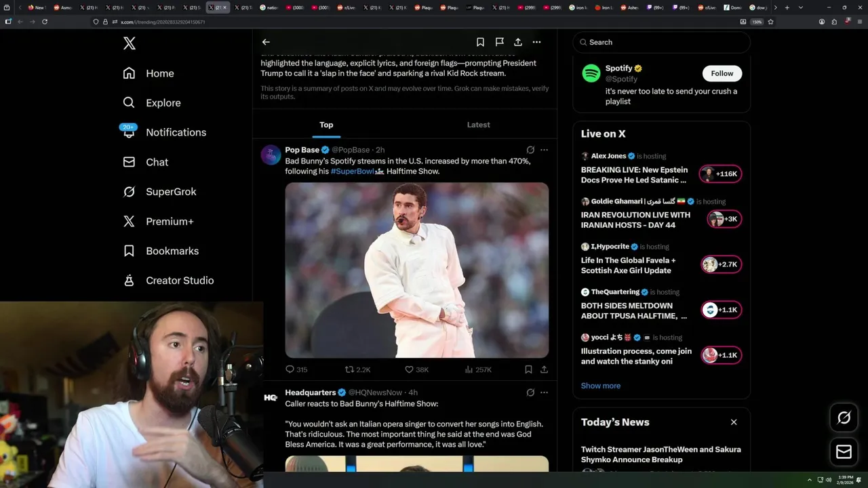868x488 pixels.
Task: Click the flag report icon in header
Action: (x=499, y=42)
